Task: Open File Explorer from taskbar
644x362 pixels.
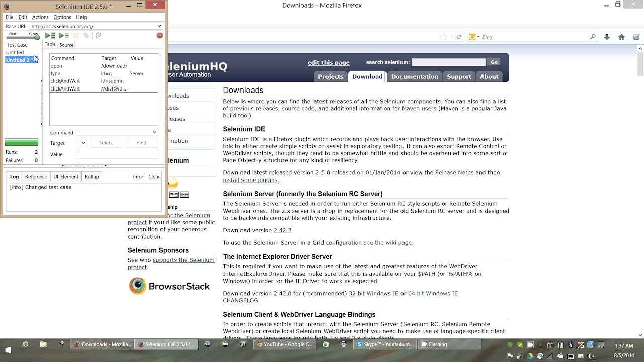Action: (43, 344)
